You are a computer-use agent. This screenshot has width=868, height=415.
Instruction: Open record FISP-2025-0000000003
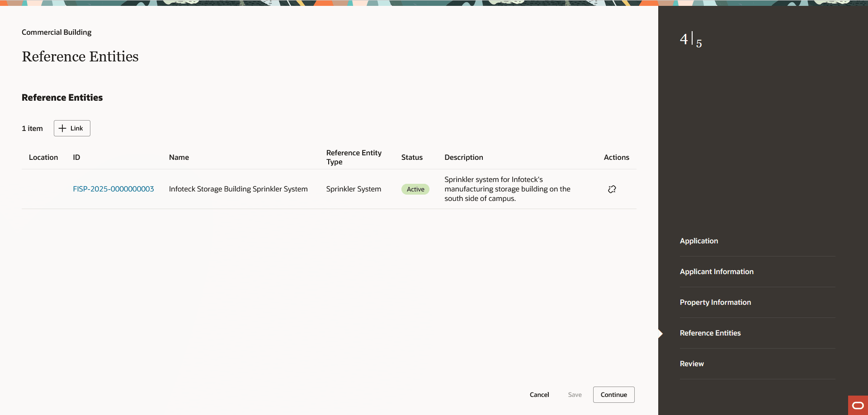click(113, 189)
